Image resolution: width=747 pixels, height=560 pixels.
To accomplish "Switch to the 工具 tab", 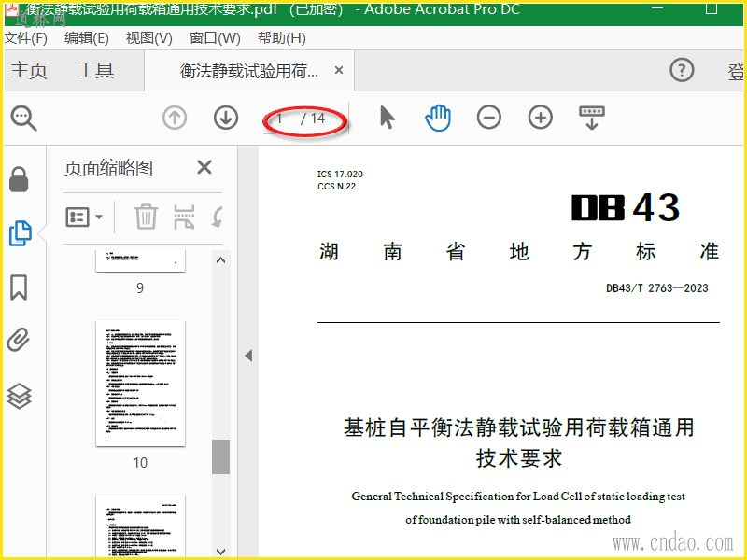I will (x=95, y=71).
